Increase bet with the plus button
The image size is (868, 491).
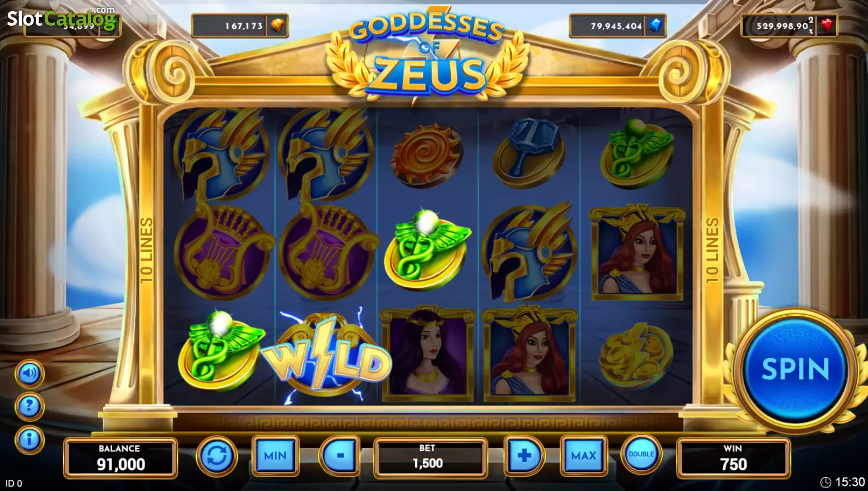coord(524,456)
